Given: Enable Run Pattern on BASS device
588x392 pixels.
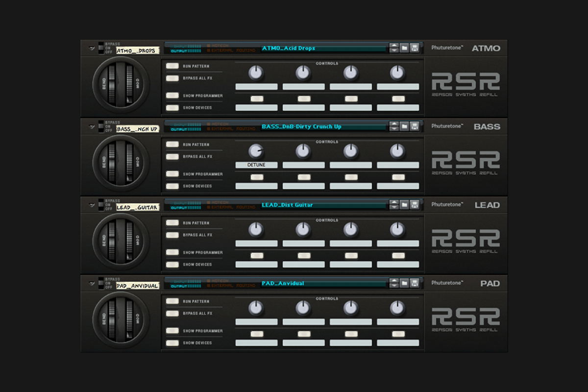Looking at the screenshot, I should tap(172, 145).
